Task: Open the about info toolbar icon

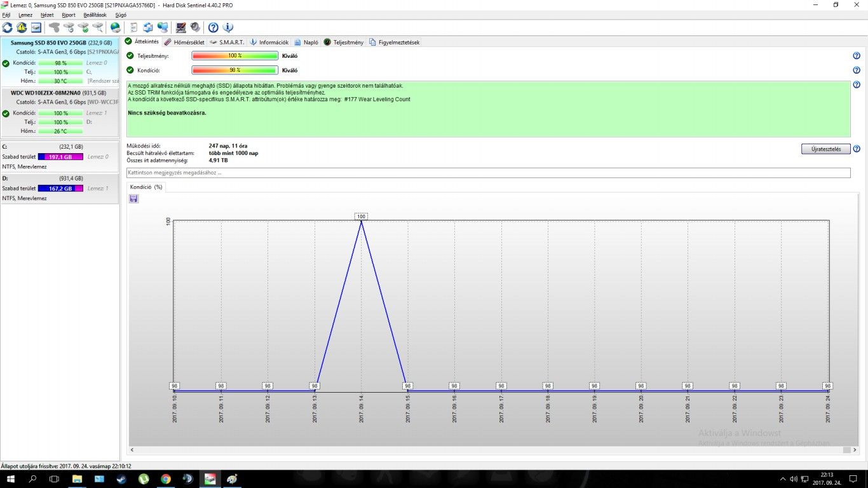Action: click(x=228, y=27)
